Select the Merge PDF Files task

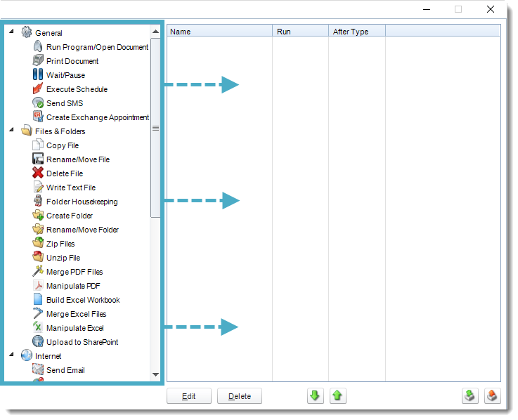coord(75,272)
